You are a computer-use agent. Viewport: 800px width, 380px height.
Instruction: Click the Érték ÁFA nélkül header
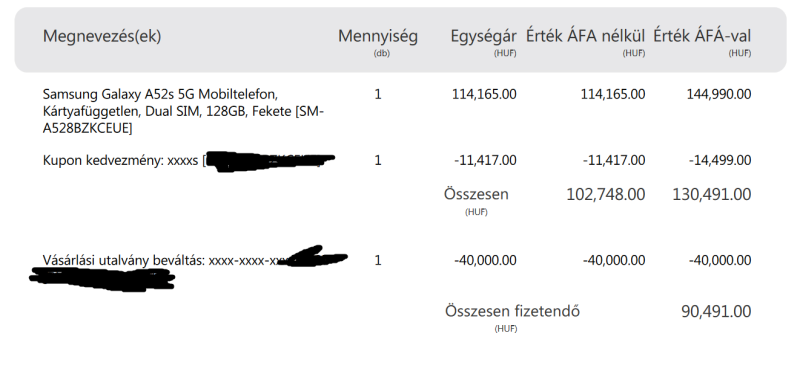585,36
